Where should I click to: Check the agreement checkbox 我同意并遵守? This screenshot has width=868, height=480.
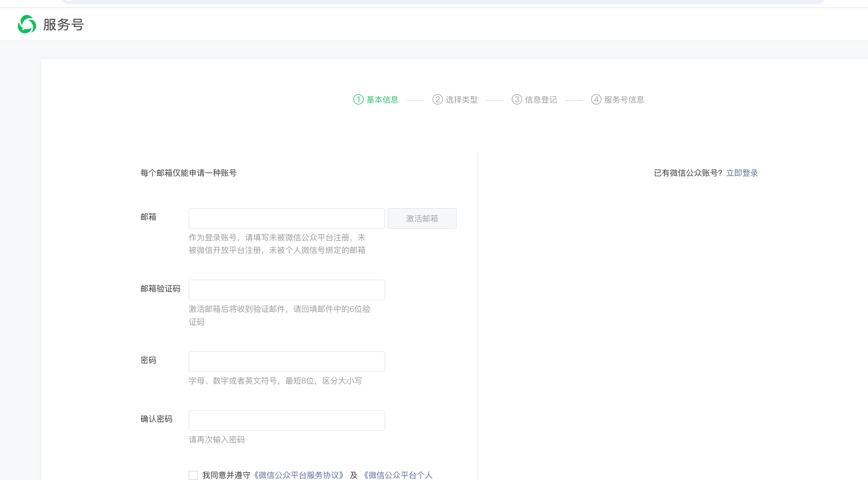coord(193,475)
